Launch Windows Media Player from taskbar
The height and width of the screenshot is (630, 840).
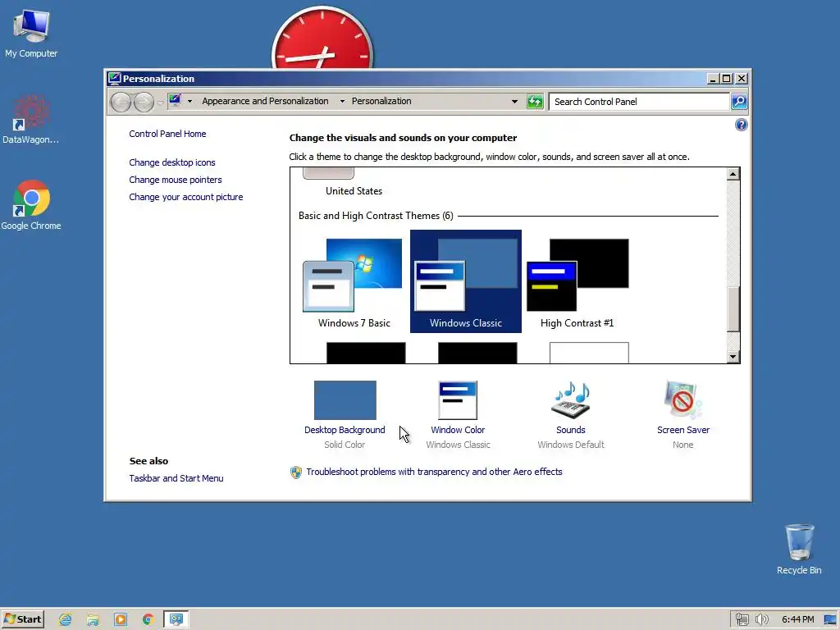[121, 620]
